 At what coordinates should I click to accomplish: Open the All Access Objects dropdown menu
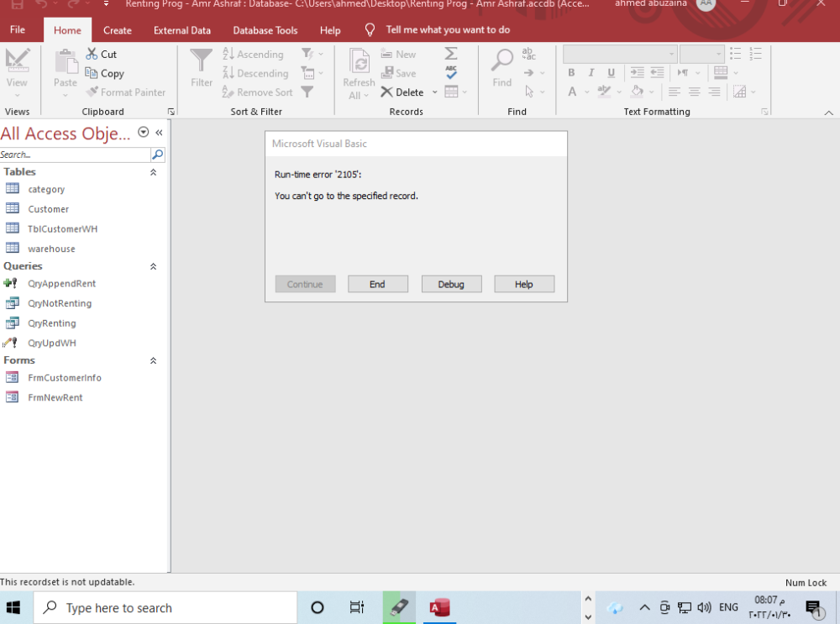click(143, 132)
